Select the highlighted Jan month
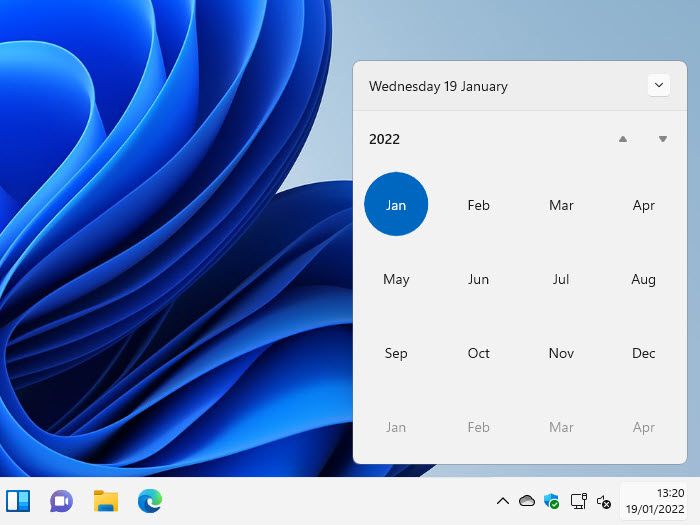 (x=396, y=205)
